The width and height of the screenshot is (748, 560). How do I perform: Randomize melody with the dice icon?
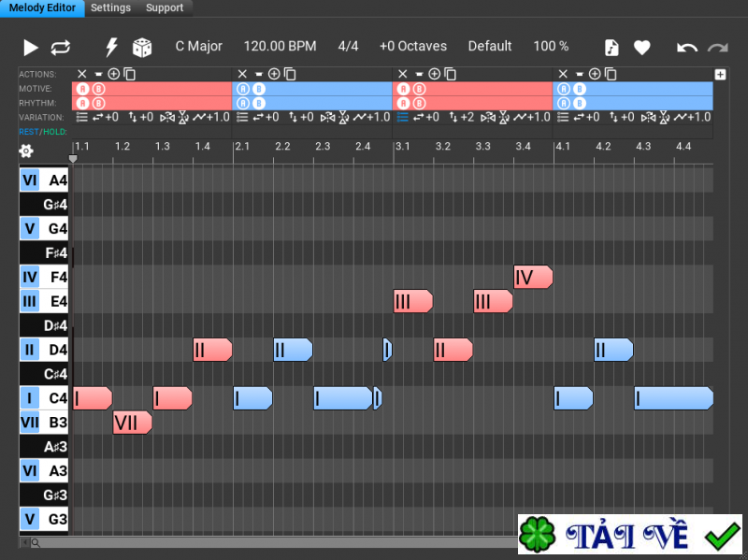click(142, 48)
